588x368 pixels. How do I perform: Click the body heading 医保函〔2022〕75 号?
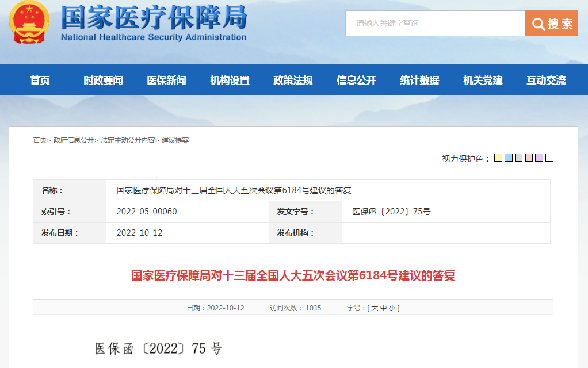pos(158,348)
